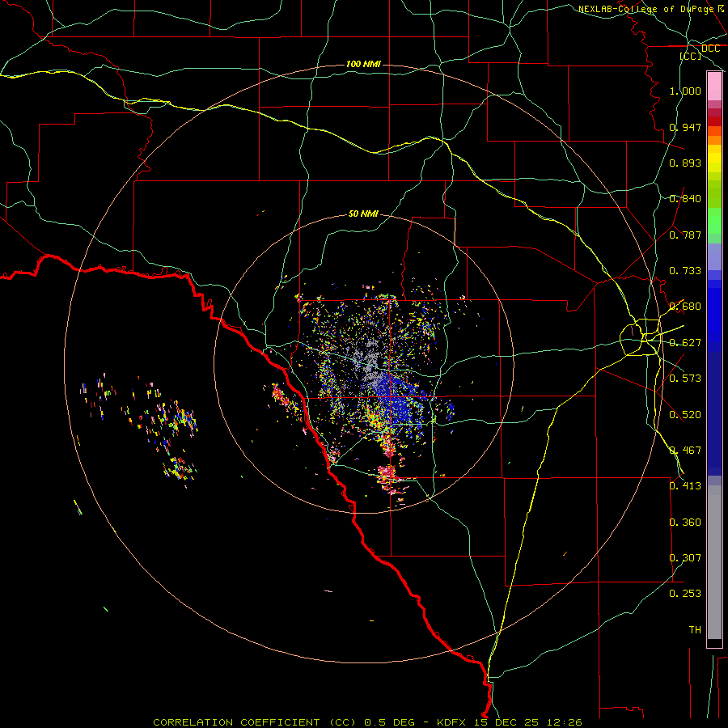Image resolution: width=728 pixels, height=728 pixels.
Task: Click the 50 NMI range ring label
Action: [x=363, y=214]
